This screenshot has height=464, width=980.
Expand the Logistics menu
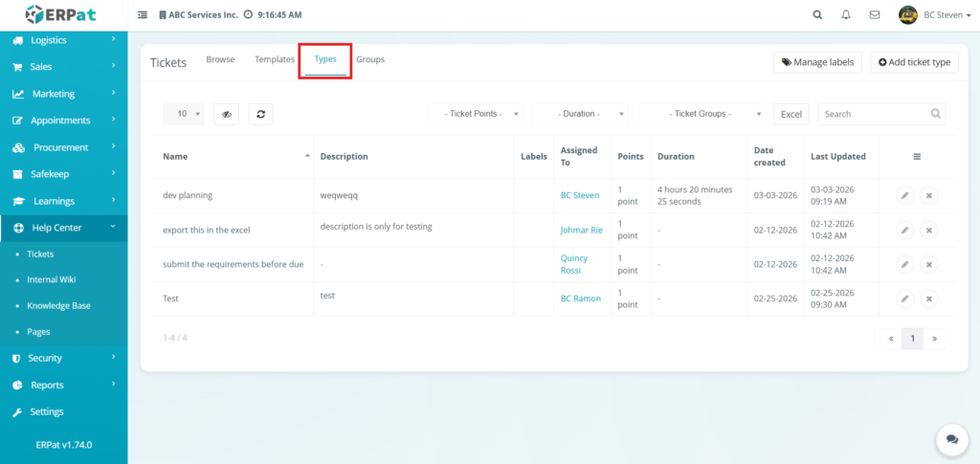point(64,40)
